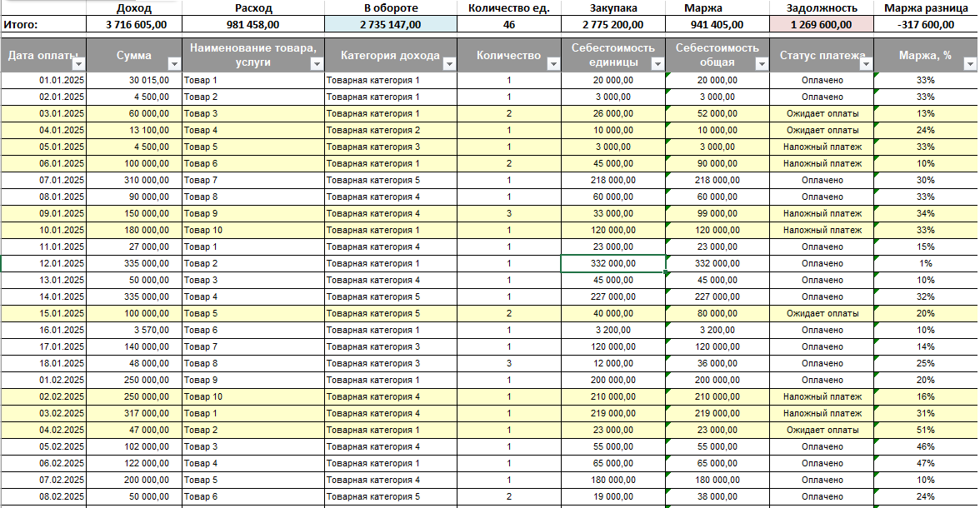
Task: Select the В обороте cell 2 735 147,00
Action: click(x=391, y=25)
